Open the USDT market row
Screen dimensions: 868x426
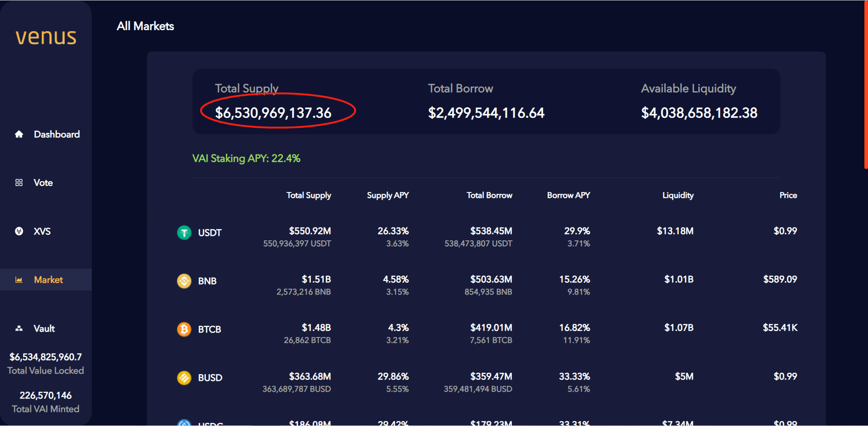[210, 233]
